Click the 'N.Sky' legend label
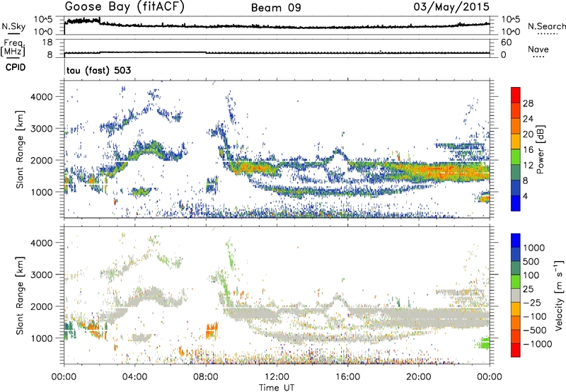Image resolution: width=566 pixels, height=392 pixels. coord(13,26)
